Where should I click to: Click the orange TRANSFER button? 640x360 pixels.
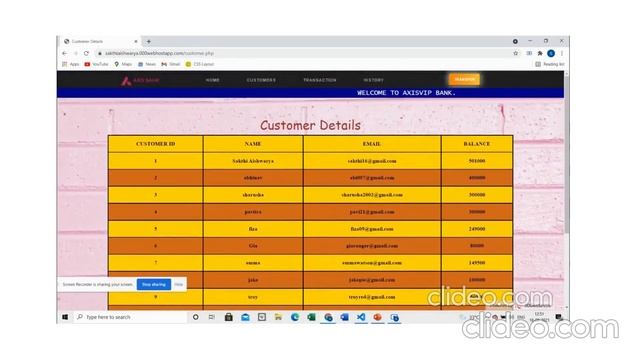coord(464,79)
